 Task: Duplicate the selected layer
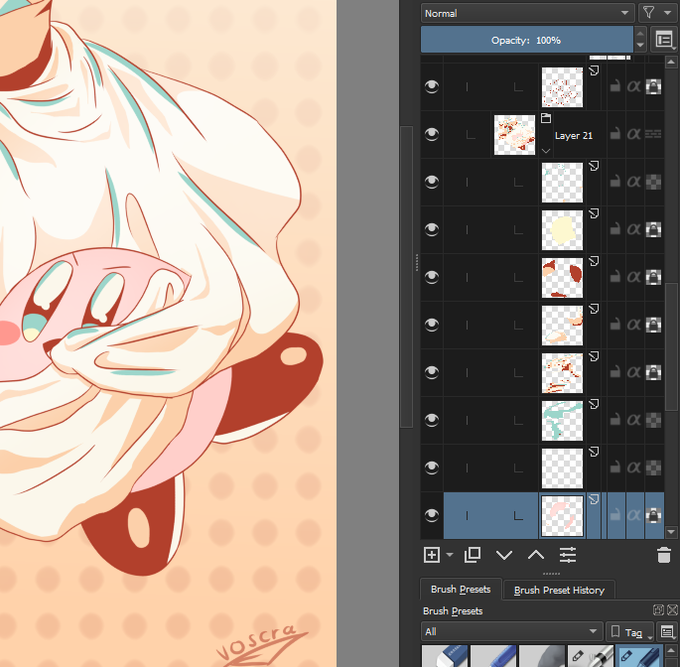[472, 555]
